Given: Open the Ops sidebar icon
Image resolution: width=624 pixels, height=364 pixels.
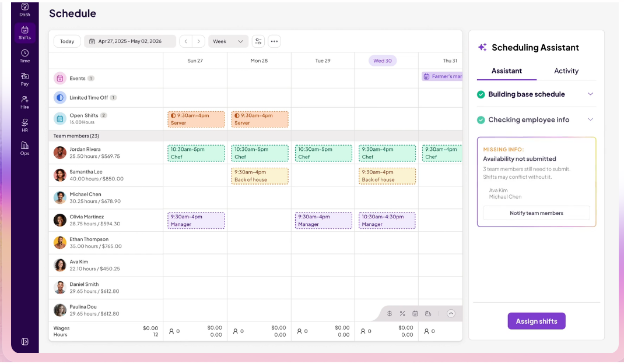Looking at the screenshot, I should point(24,145).
